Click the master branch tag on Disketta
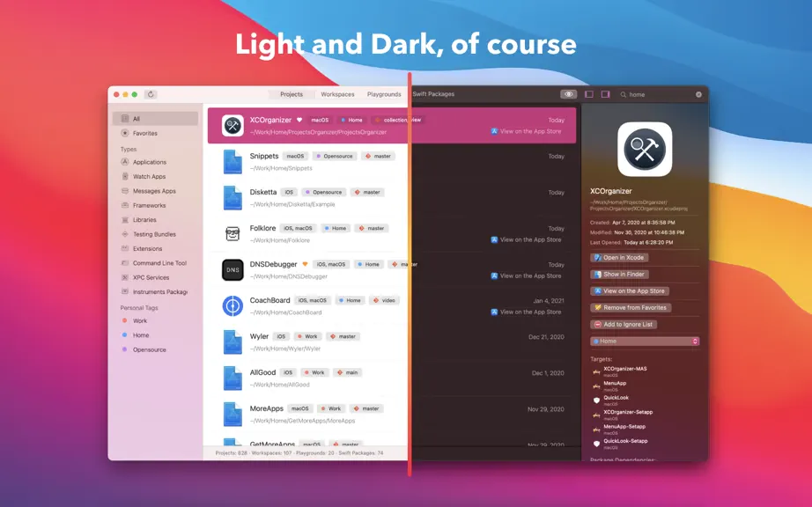Image resolution: width=812 pixels, height=507 pixels. click(x=367, y=193)
